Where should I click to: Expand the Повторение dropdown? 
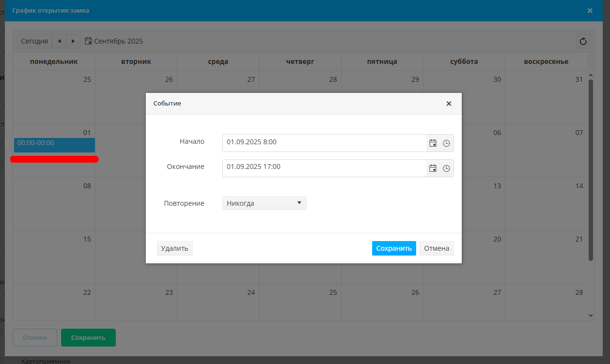click(264, 203)
